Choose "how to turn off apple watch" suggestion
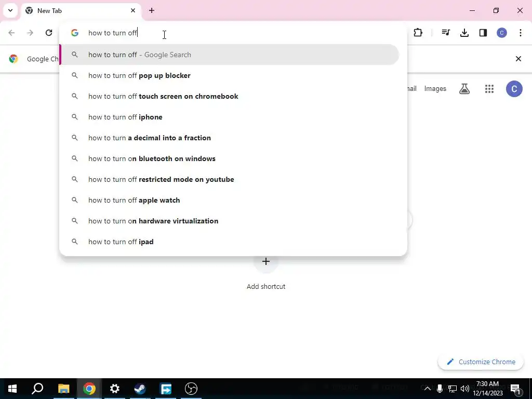The width and height of the screenshot is (532, 399). coord(229,200)
